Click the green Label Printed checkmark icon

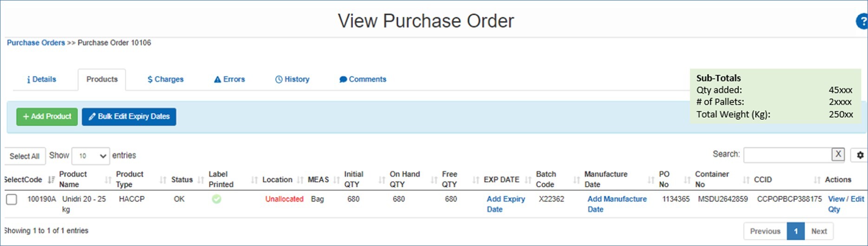coord(216,199)
